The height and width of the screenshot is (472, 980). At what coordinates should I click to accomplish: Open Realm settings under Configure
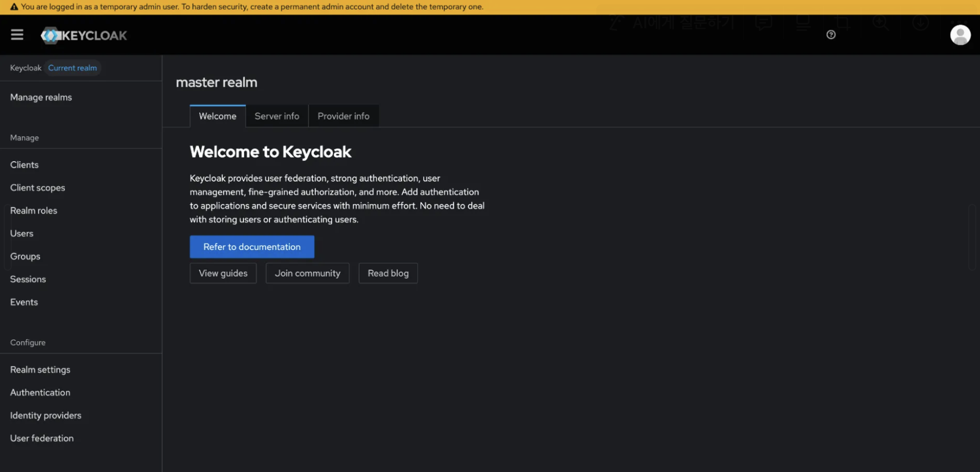point(41,369)
